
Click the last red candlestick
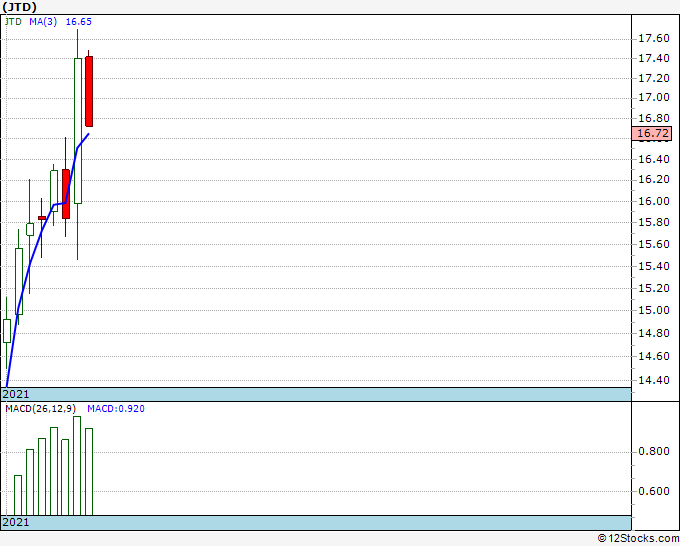[x=89, y=91]
